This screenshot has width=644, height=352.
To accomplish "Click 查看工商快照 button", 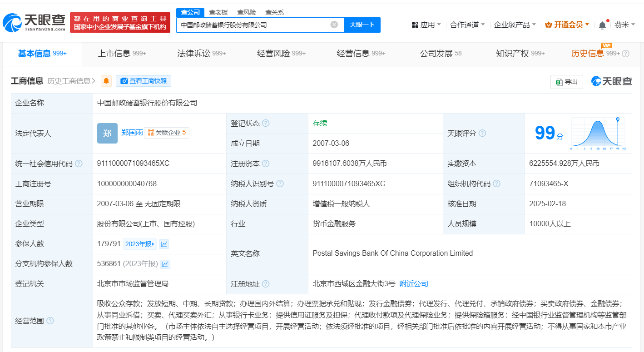I will 144,81.
